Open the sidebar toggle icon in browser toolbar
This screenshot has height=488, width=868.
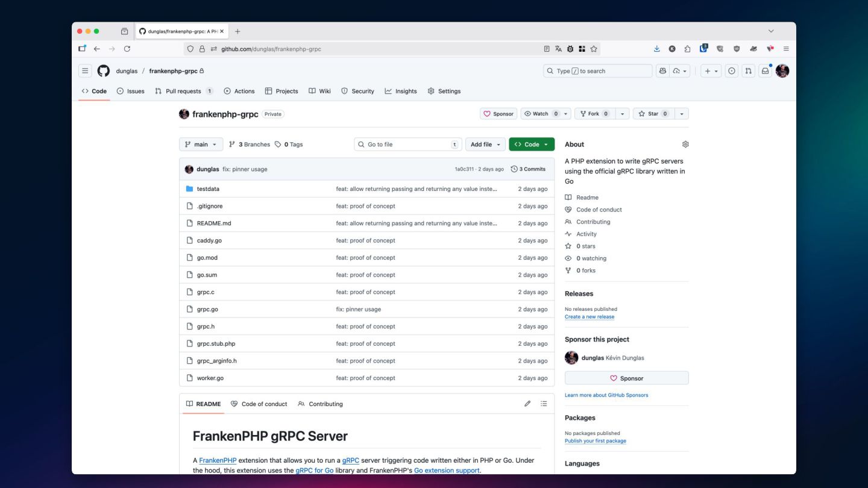pyautogui.click(x=82, y=49)
